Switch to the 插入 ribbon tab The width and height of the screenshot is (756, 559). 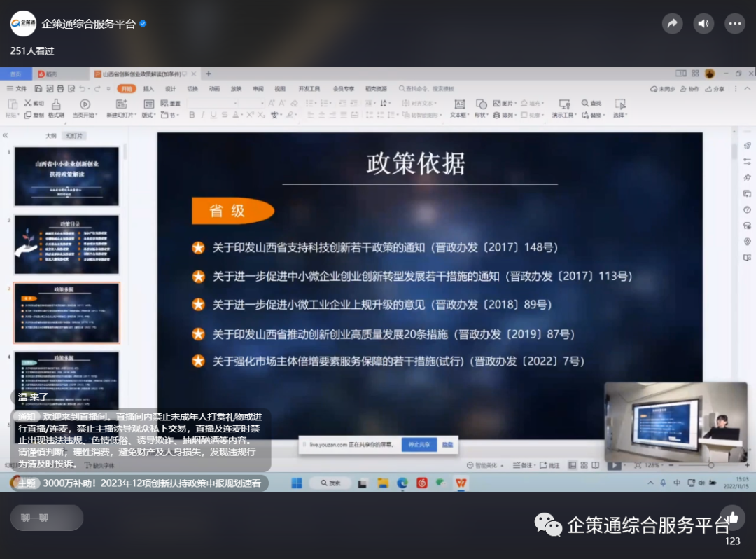(x=148, y=89)
